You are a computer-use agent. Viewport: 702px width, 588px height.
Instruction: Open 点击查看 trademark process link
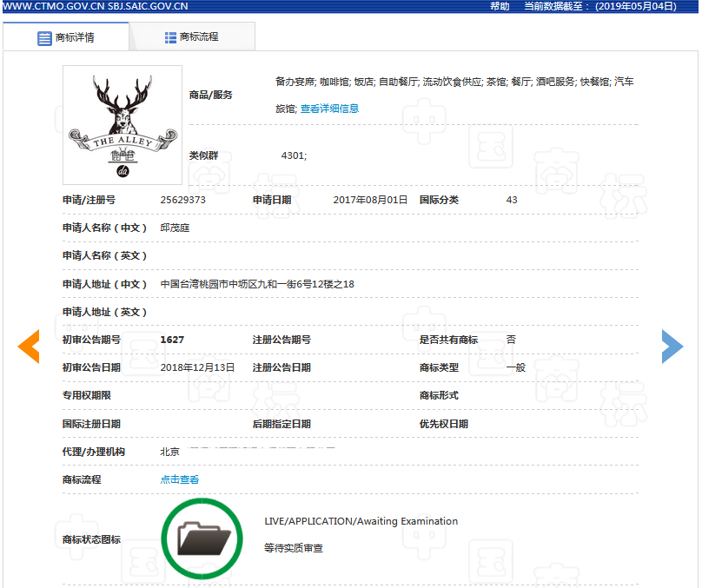tap(180, 479)
